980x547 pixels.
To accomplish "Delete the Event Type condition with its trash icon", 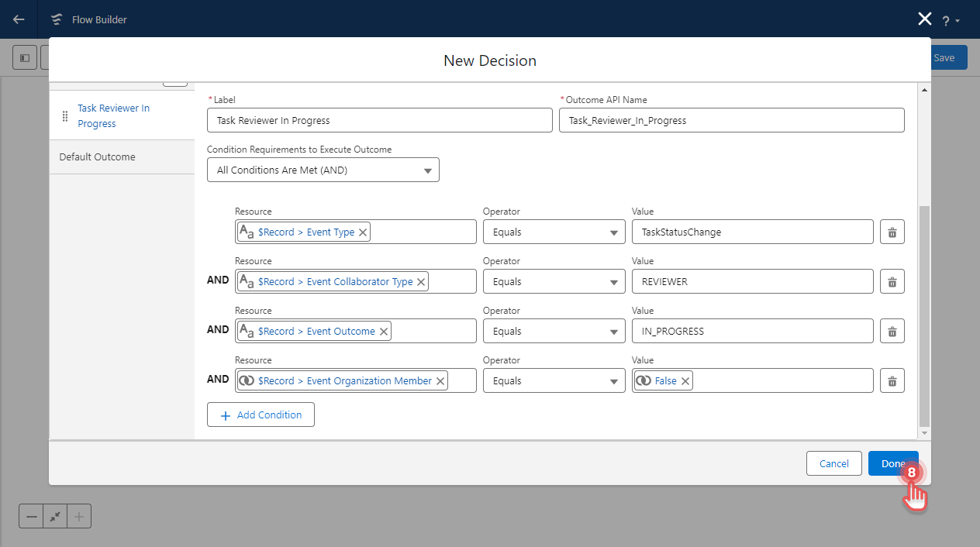I will tap(892, 231).
